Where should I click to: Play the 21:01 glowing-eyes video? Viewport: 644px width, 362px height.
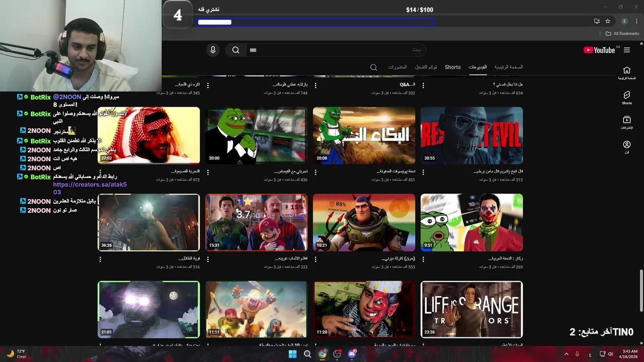(x=148, y=309)
